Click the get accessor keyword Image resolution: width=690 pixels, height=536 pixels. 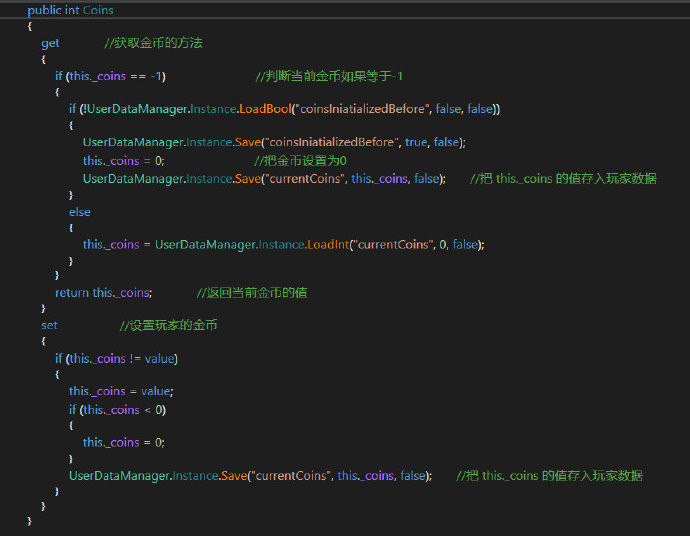pos(50,43)
